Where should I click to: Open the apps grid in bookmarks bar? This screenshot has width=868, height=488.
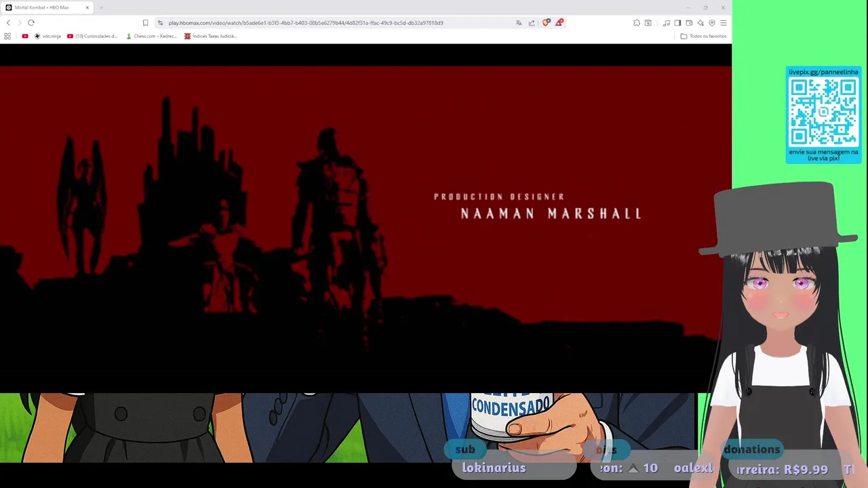pyautogui.click(x=7, y=36)
